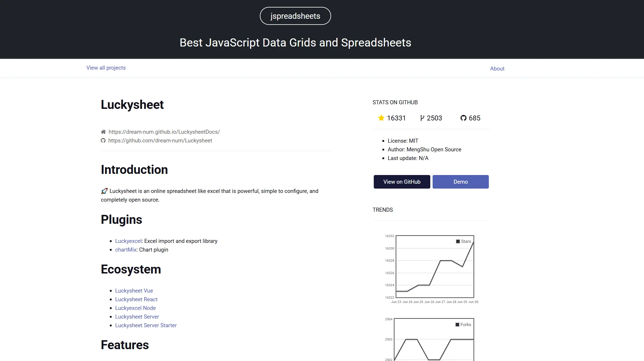
Task: Click the Stars legend square in chart
Action: (458, 241)
